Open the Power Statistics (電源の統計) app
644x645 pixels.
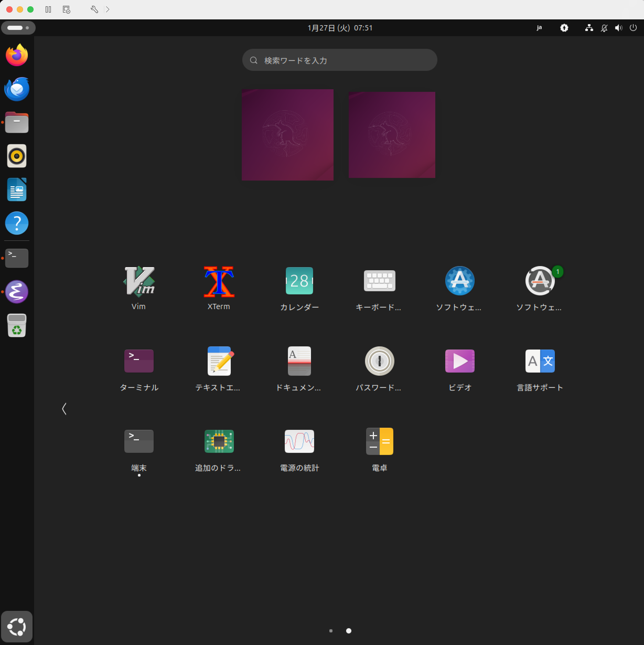[299, 441]
